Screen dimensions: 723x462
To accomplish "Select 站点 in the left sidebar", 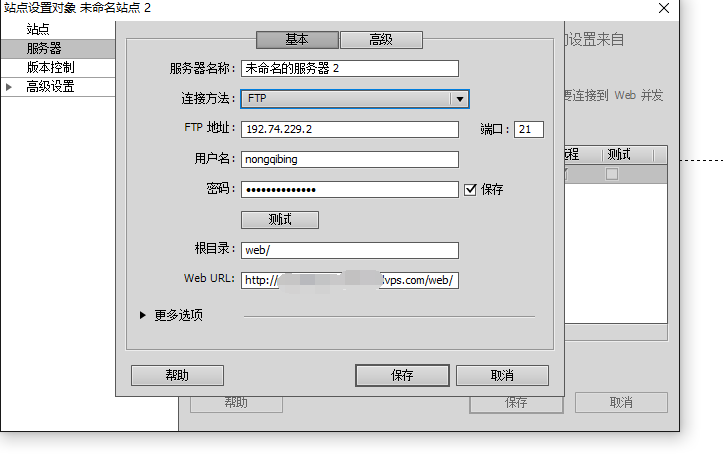I will (x=38, y=29).
